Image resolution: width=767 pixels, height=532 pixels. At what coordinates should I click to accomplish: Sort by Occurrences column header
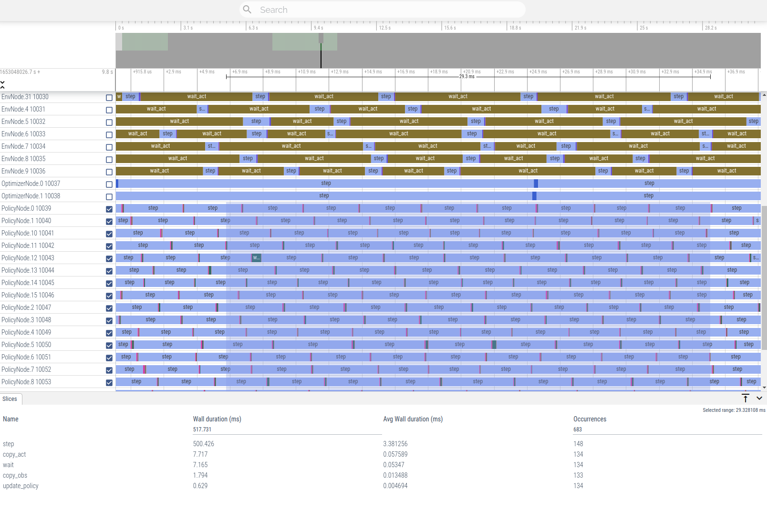(590, 419)
